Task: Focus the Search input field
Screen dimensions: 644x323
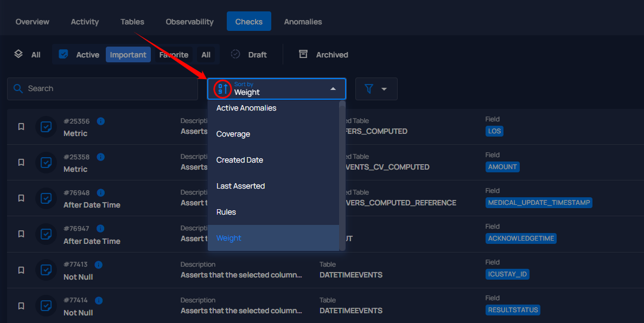Action: (x=103, y=89)
